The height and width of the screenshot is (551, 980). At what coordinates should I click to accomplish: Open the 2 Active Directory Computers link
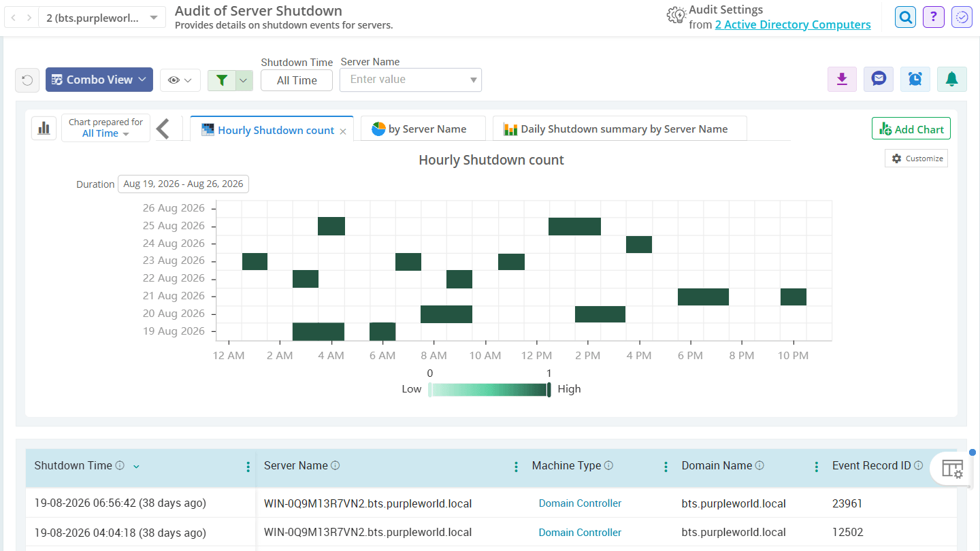(793, 24)
